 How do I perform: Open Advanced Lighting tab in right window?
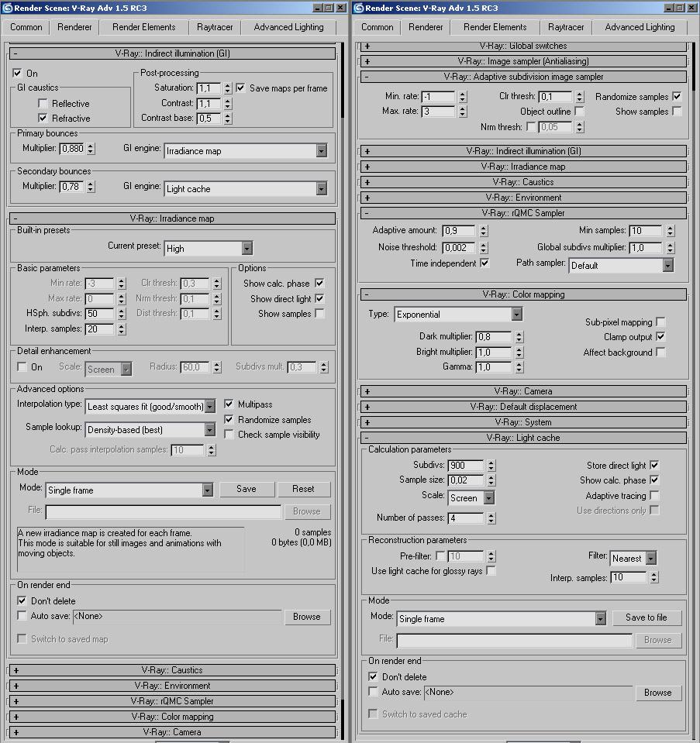click(x=640, y=27)
